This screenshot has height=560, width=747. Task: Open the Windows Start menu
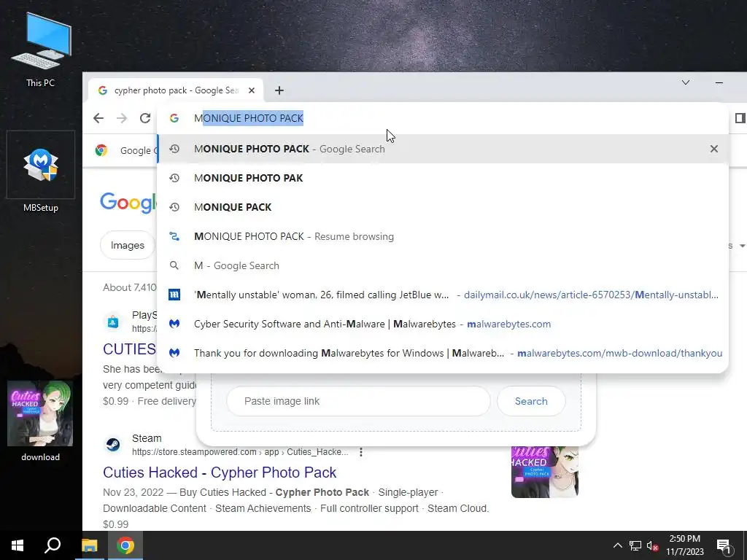[18, 545]
